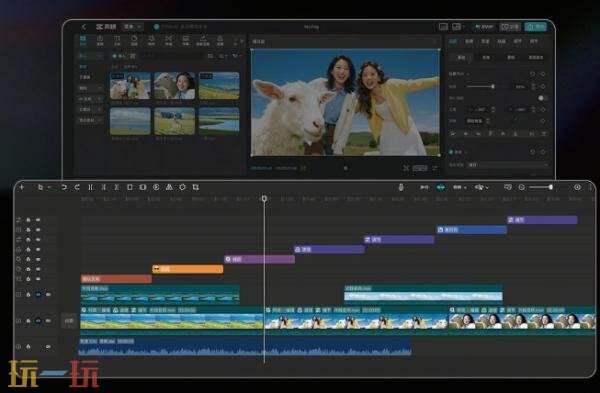Toggle main track magnet icon beside green snap button
This screenshot has width=600, height=393.
click(424, 187)
